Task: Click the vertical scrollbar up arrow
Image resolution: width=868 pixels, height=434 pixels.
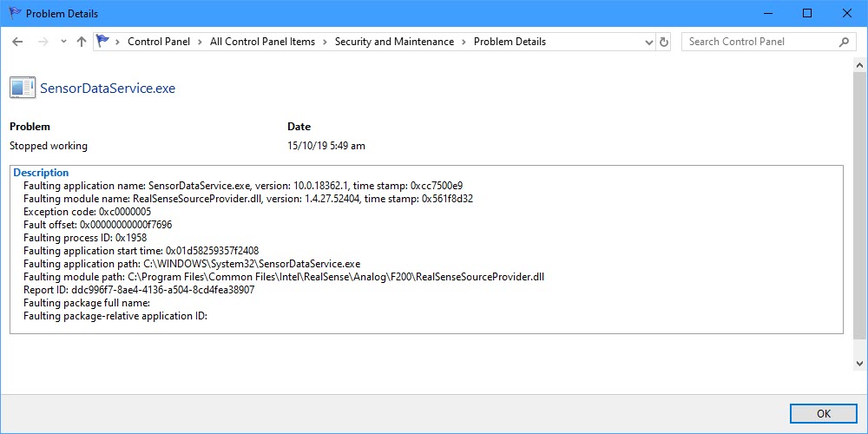Action: 860,65
